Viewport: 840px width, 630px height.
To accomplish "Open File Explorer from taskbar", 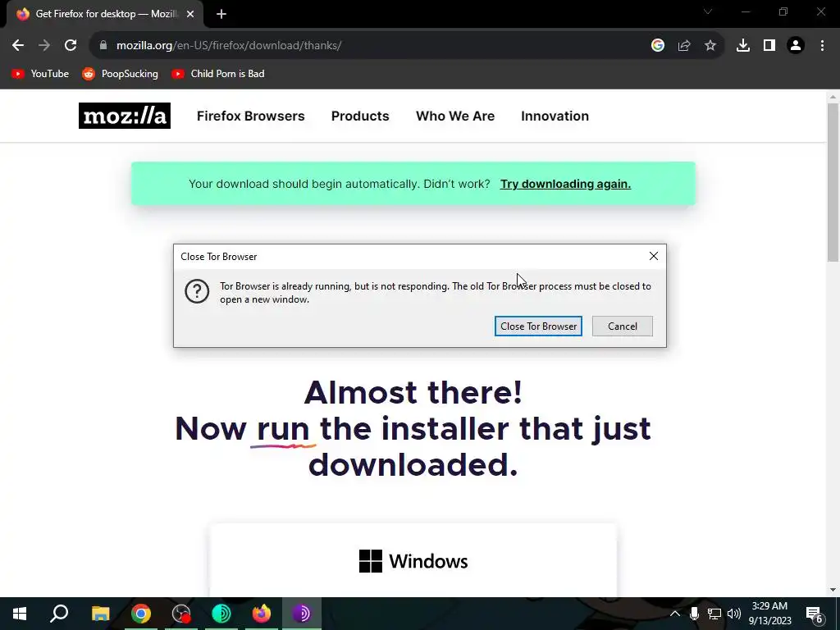I will click(x=100, y=614).
